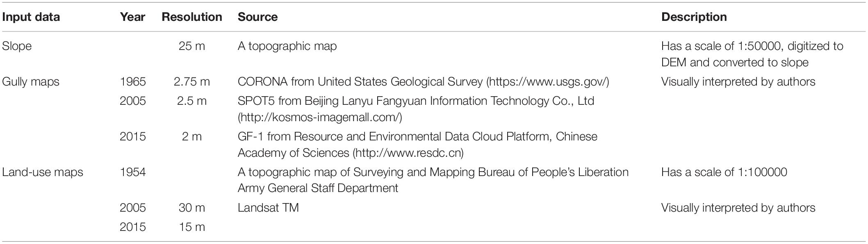Select the Resolution column header
The height and width of the screenshot is (244, 868).
click(192, 17)
